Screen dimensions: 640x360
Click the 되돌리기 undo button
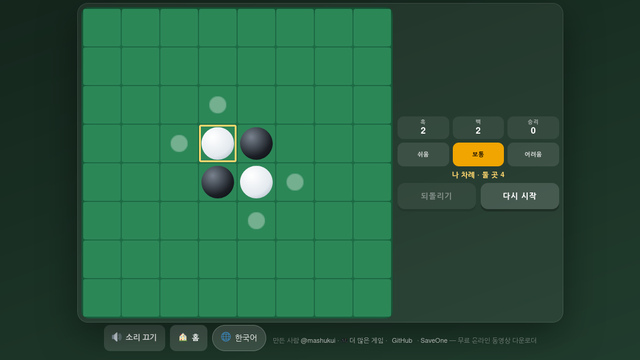click(x=436, y=196)
